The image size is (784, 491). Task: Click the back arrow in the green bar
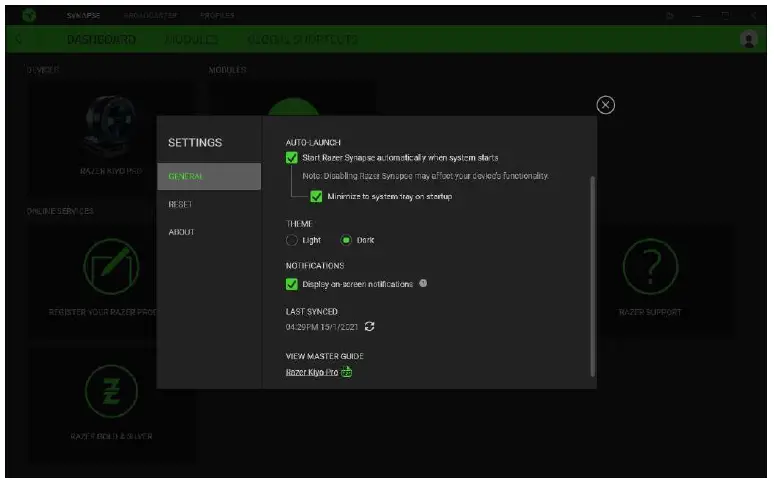click(x=19, y=39)
